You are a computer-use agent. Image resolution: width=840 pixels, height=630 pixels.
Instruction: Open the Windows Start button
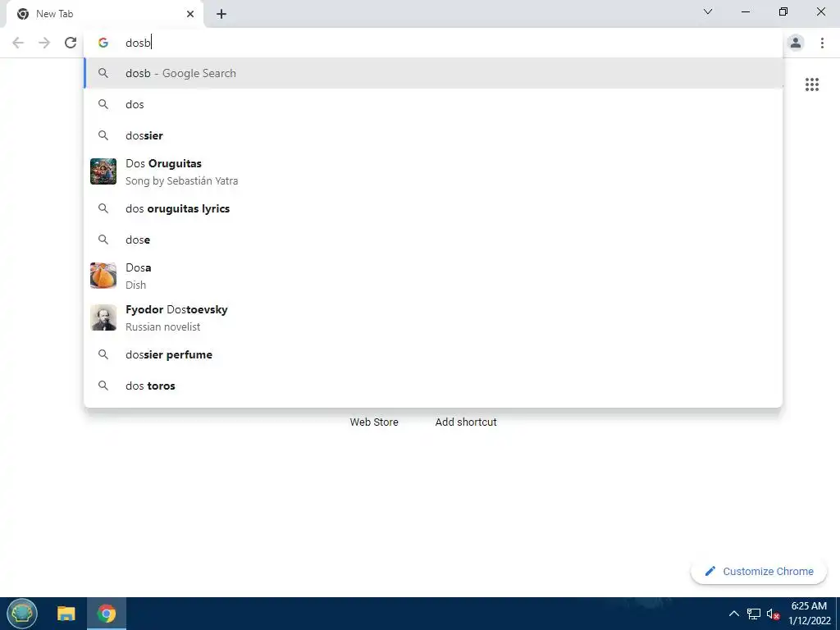click(22, 614)
